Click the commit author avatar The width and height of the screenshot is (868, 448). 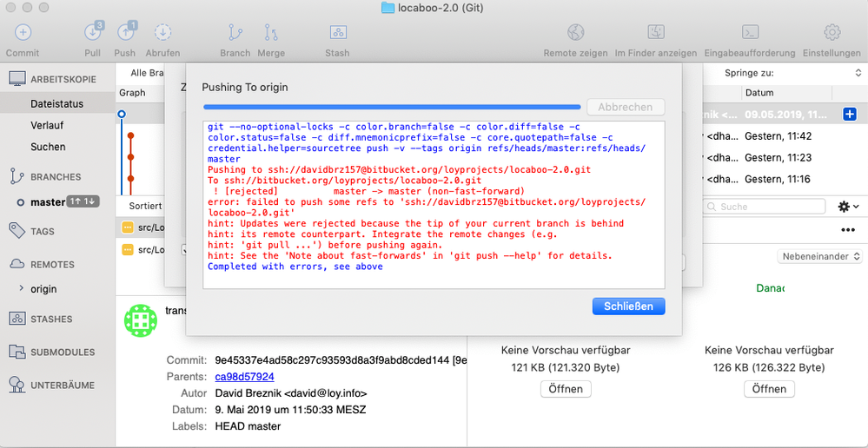coord(141,321)
